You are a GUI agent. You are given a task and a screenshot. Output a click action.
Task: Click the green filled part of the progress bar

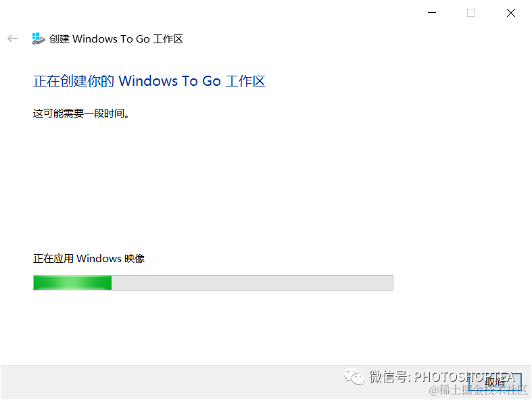click(72, 282)
